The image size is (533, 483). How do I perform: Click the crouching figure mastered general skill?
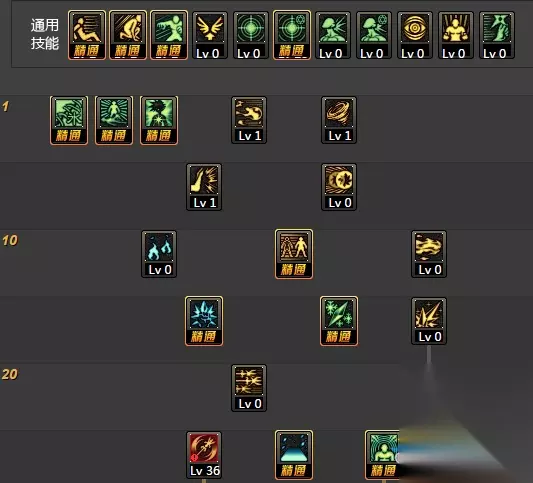128,35
